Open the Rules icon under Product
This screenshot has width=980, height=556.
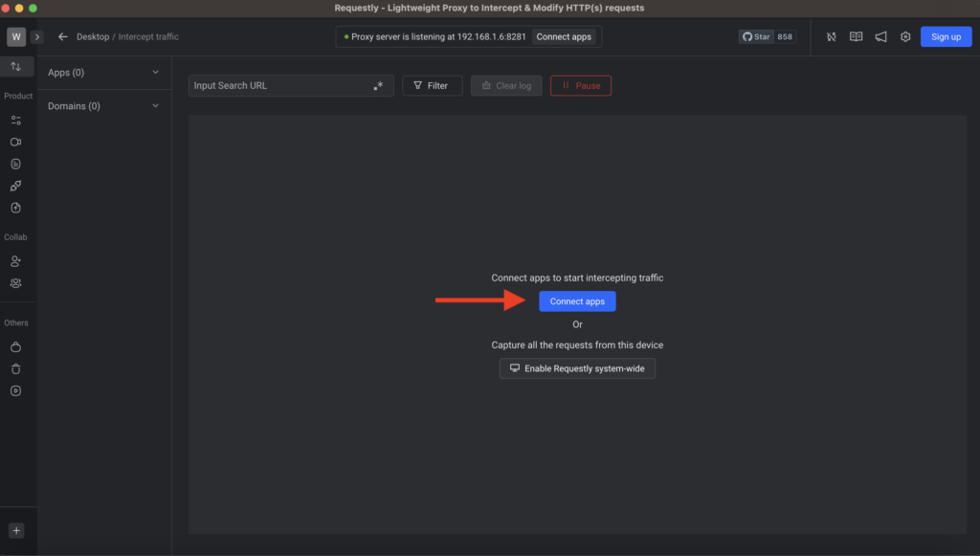[17, 120]
